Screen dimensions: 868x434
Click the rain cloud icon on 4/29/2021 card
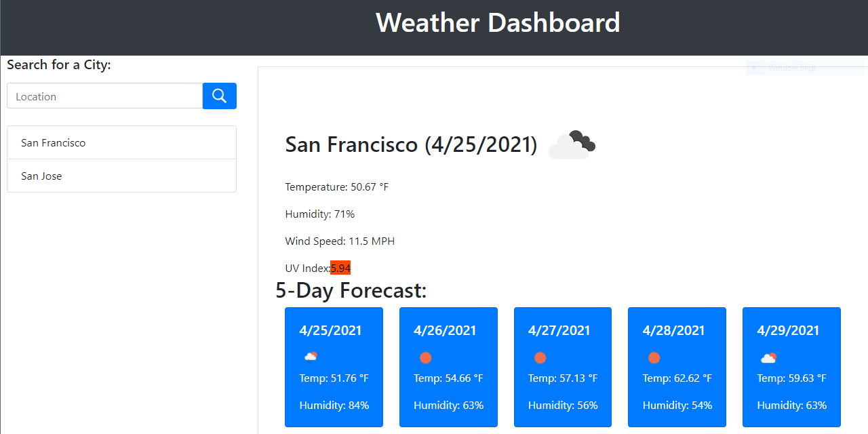(768, 357)
